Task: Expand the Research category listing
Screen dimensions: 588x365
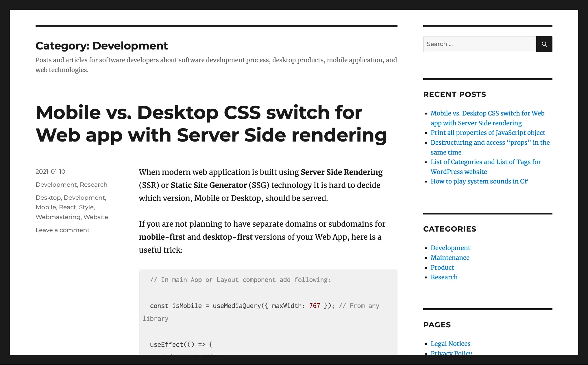Action: [x=444, y=277]
